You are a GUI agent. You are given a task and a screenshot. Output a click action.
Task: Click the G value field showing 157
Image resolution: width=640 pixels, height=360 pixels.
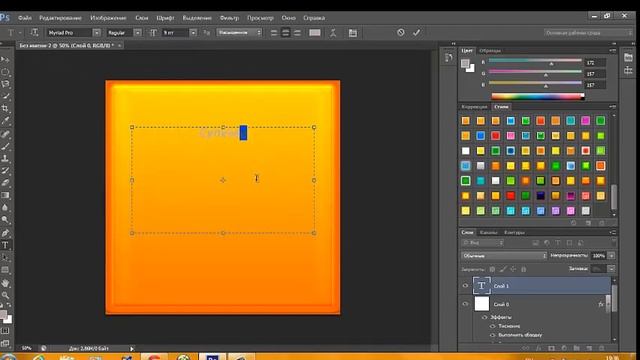click(596, 74)
